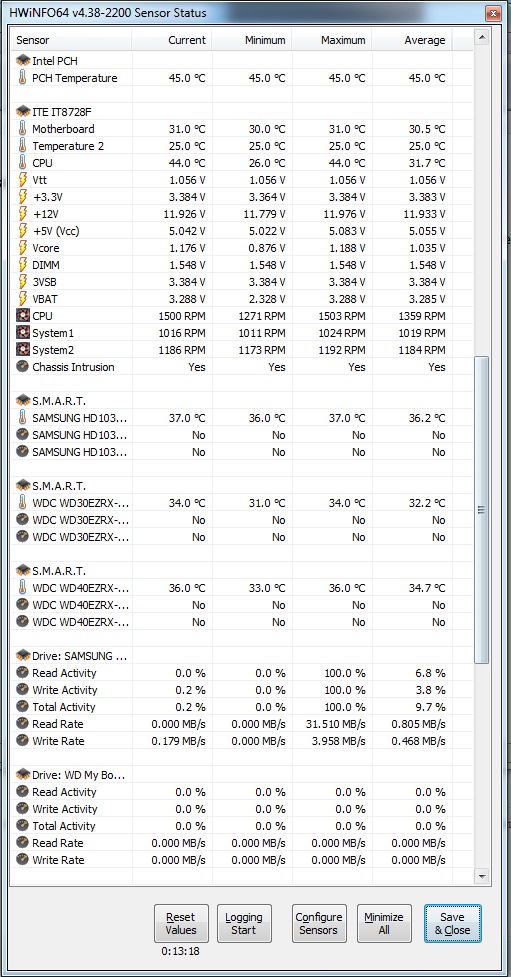
Task: Click the +12V voltage lightning icon
Action: (22, 214)
